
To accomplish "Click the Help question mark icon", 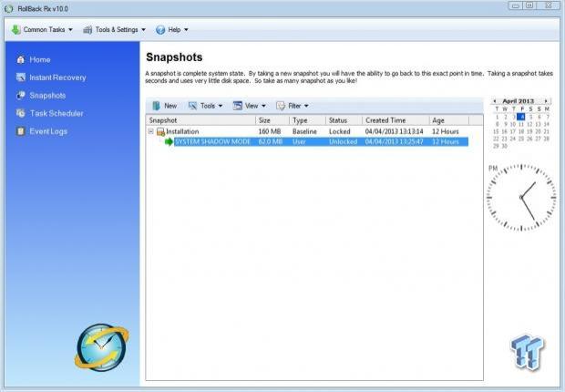I will click(x=160, y=30).
